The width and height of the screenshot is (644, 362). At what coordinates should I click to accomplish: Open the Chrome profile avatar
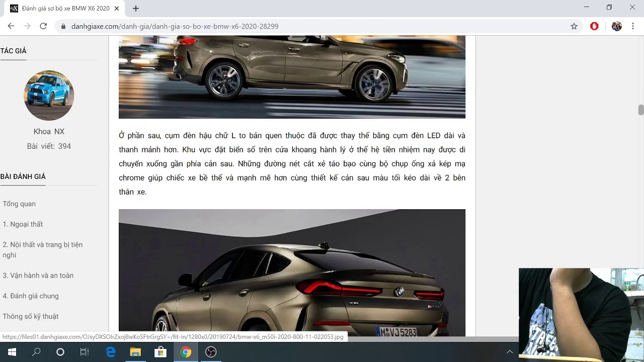(x=617, y=26)
